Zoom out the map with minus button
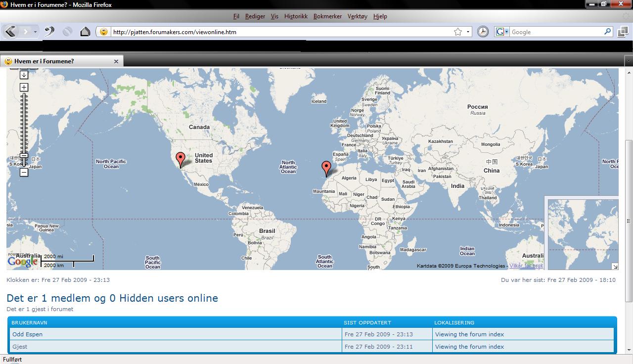Screen dimensions: 633x364 [x=24, y=172]
